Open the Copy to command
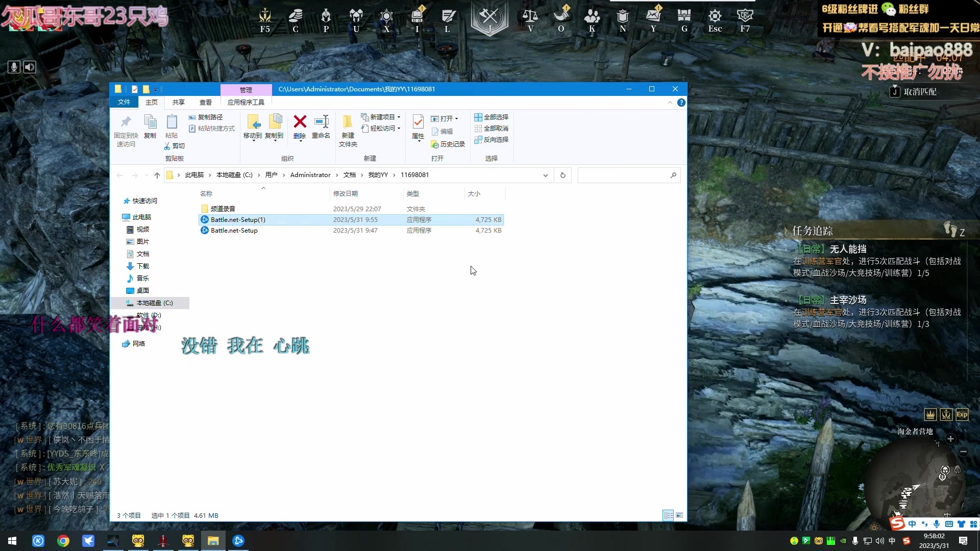Screen dimensions: 980x551 pos(274,127)
